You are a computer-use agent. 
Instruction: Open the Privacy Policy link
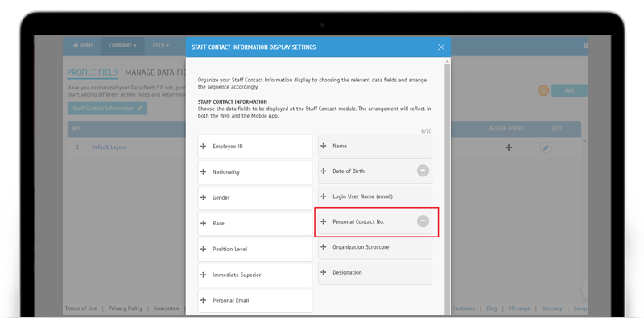click(126, 308)
